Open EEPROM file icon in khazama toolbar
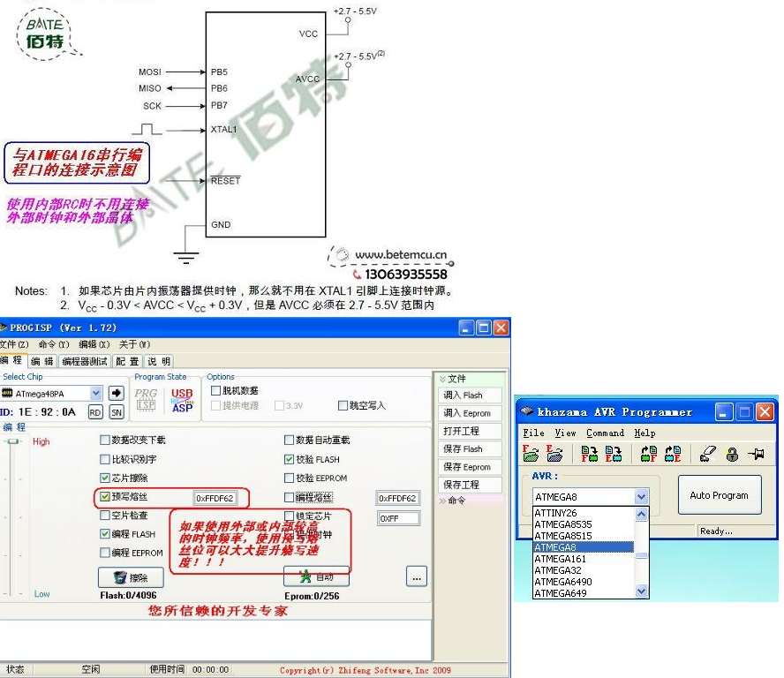This screenshot has width=784, height=678. point(554,453)
